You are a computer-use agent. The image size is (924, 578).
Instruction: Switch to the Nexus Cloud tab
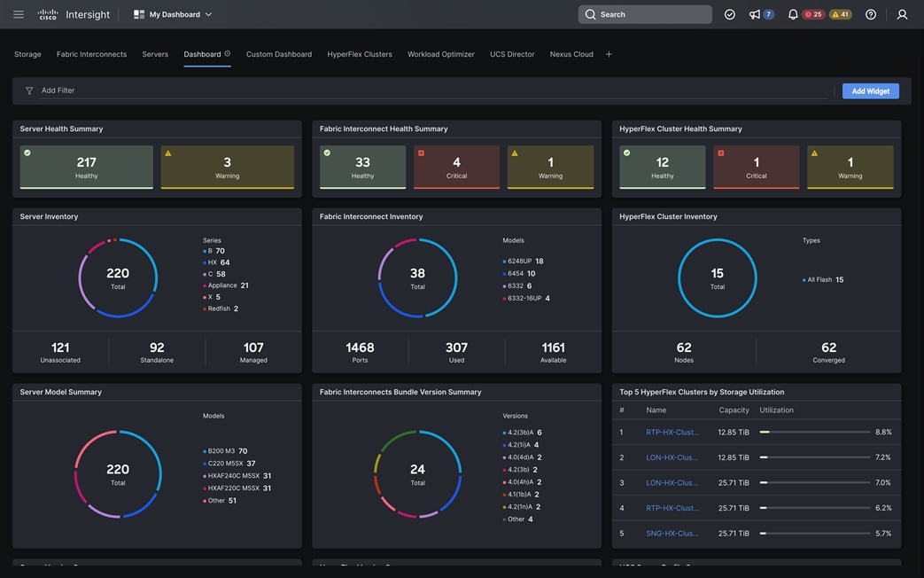pyautogui.click(x=571, y=54)
